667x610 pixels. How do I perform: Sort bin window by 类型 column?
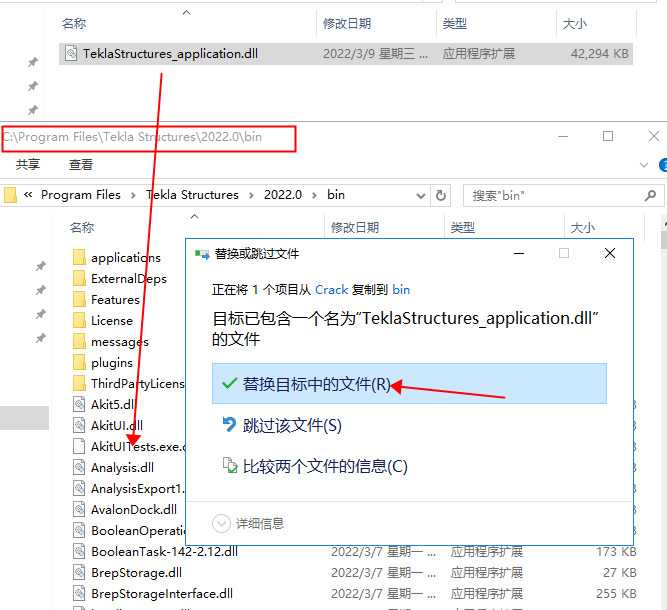coord(462,227)
